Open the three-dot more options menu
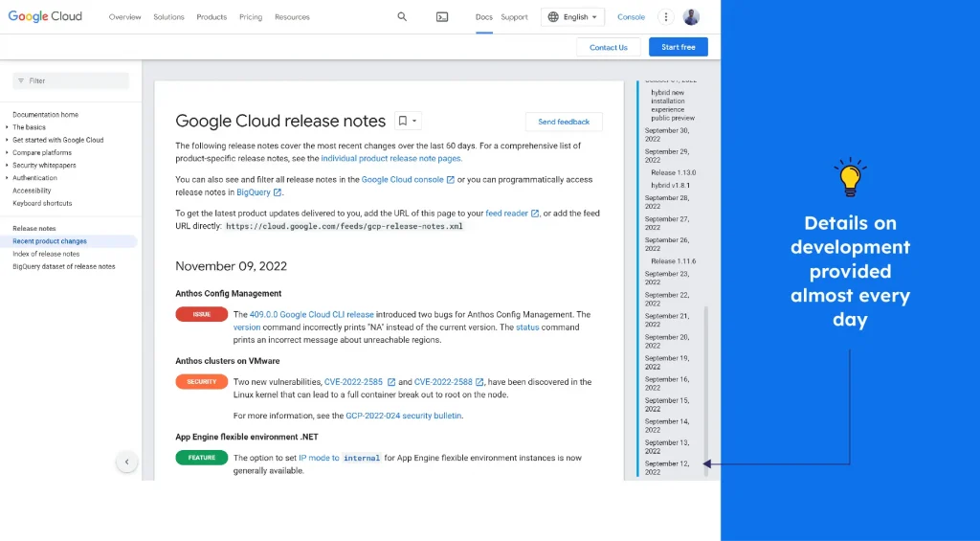The width and height of the screenshot is (980, 541). [666, 17]
